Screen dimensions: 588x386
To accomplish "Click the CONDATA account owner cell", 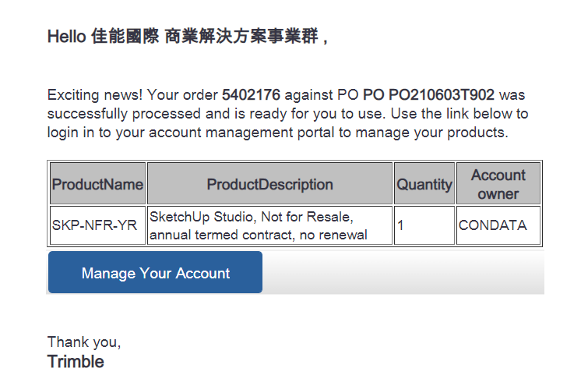I will pyautogui.click(x=498, y=226).
